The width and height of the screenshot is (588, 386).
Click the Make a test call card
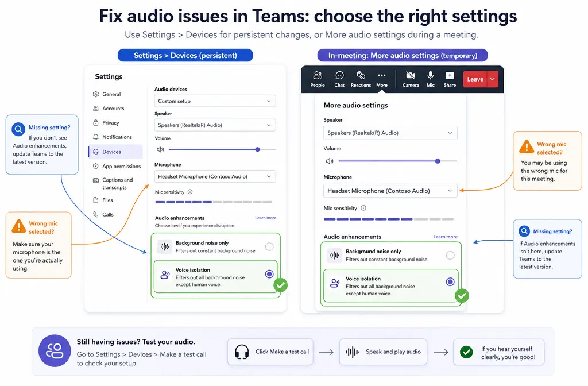(x=270, y=352)
